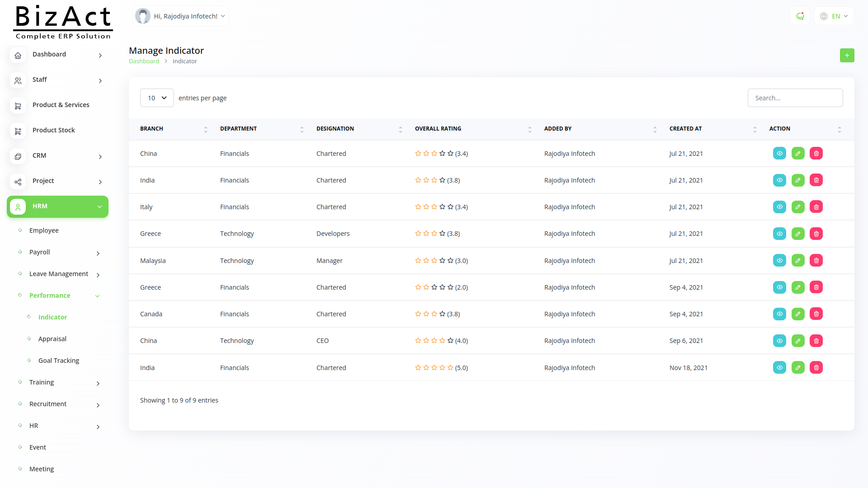View the Malaysia Manager indicator
The height and width of the screenshot is (488, 868).
click(x=779, y=260)
